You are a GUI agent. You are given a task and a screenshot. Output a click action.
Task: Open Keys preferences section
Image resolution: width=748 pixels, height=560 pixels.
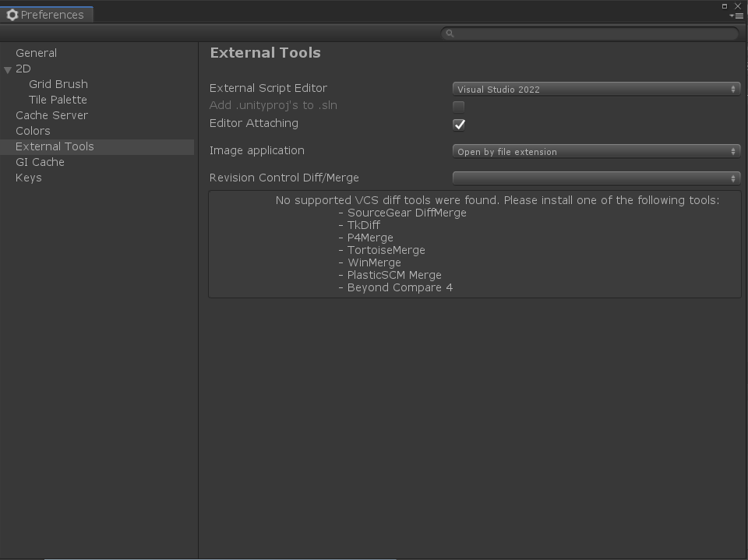point(29,178)
